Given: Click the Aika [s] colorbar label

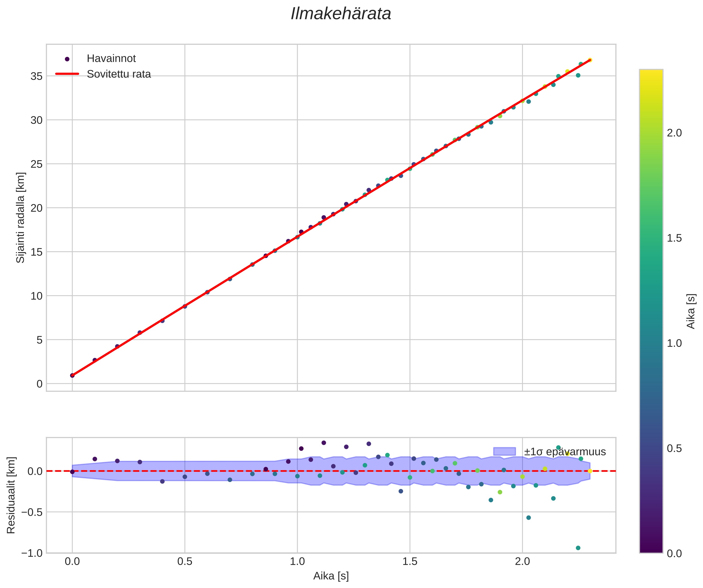Looking at the screenshot, I should pyautogui.click(x=691, y=311).
